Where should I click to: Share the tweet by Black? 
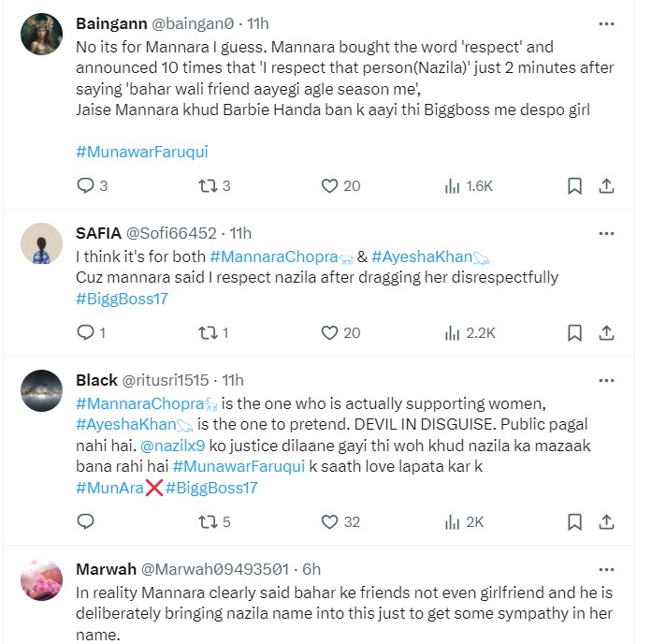(606, 521)
